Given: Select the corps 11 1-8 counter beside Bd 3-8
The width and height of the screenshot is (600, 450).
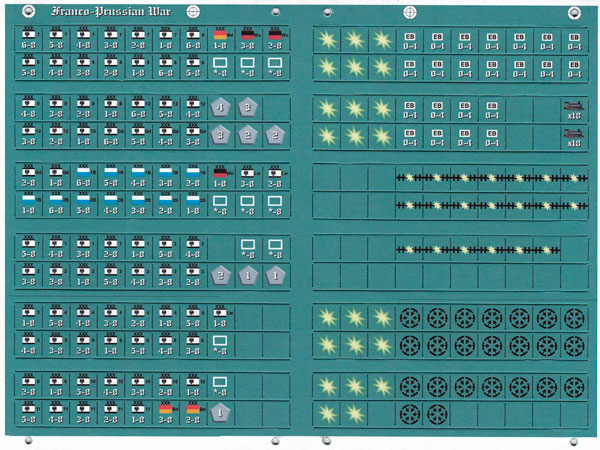Looking at the screenshot, I should (x=138, y=414).
